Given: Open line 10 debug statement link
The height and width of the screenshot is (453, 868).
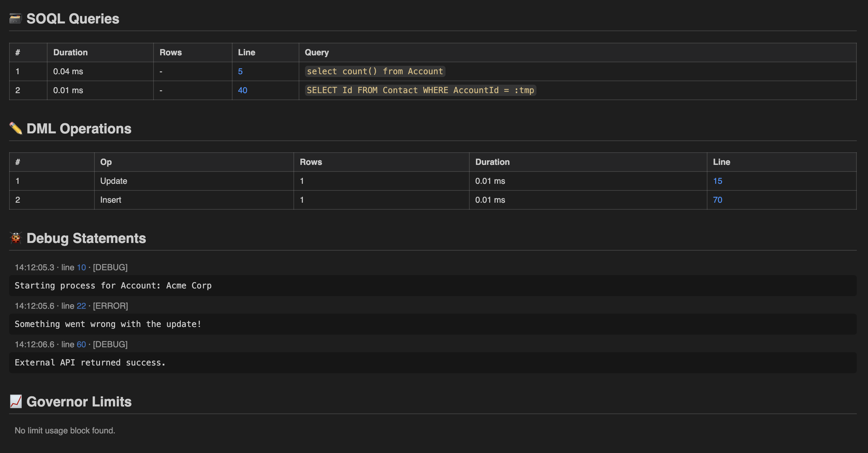Looking at the screenshot, I should (x=81, y=267).
